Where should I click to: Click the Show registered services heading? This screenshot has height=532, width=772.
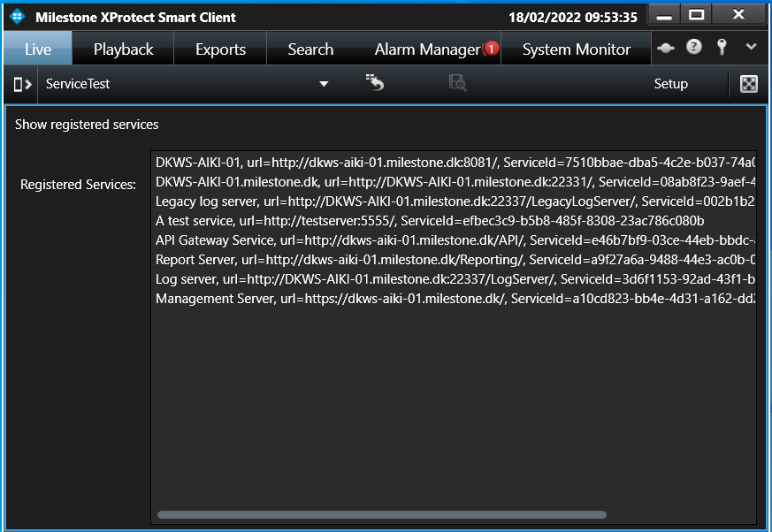tap(87, 125)
